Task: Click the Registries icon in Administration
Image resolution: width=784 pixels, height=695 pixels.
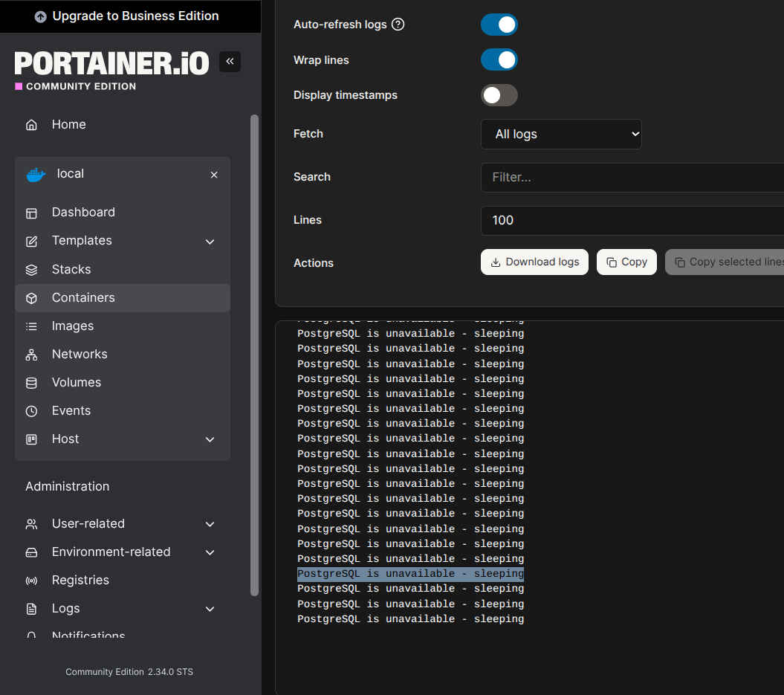Action: tap(31, 581)
